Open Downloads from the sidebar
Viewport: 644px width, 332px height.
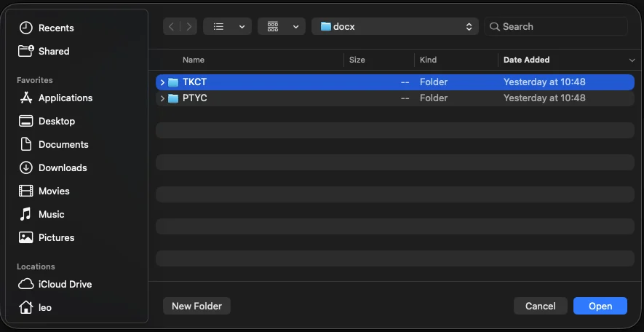pos(53,167)
